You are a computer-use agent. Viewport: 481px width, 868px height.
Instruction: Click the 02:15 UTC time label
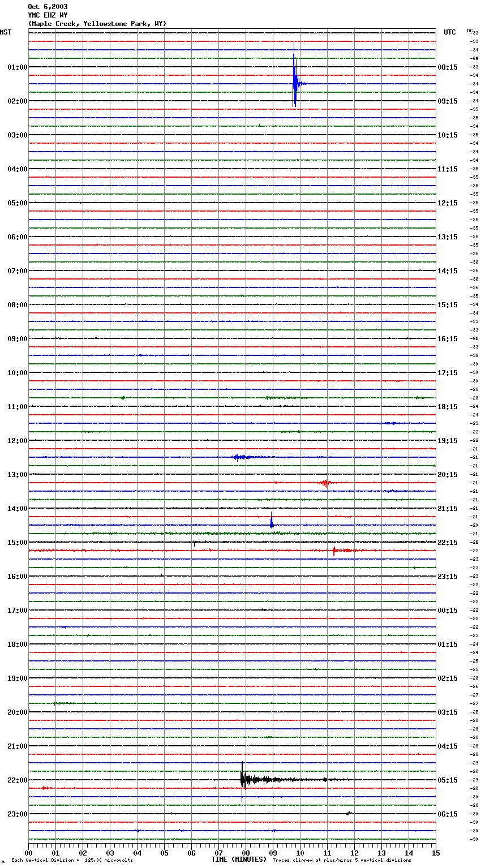[x=448, y=678]
